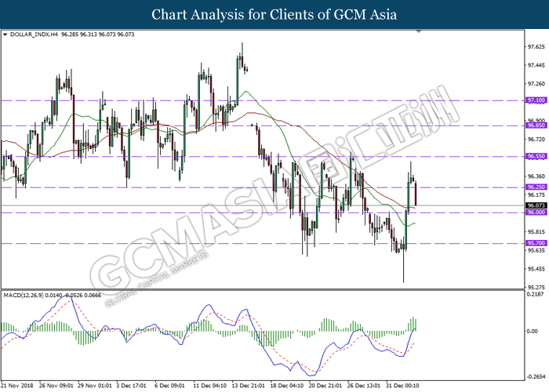Click the MACD(12,26,9) indicator label

click(24, 296)
